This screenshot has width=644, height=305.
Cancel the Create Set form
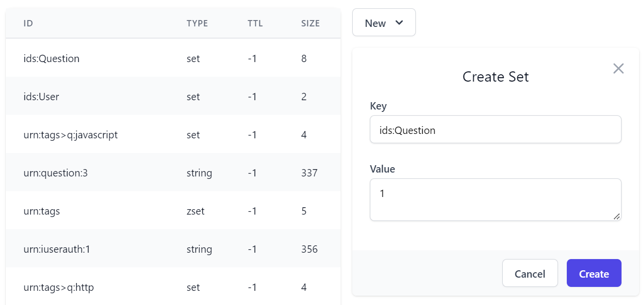[530, 273]
